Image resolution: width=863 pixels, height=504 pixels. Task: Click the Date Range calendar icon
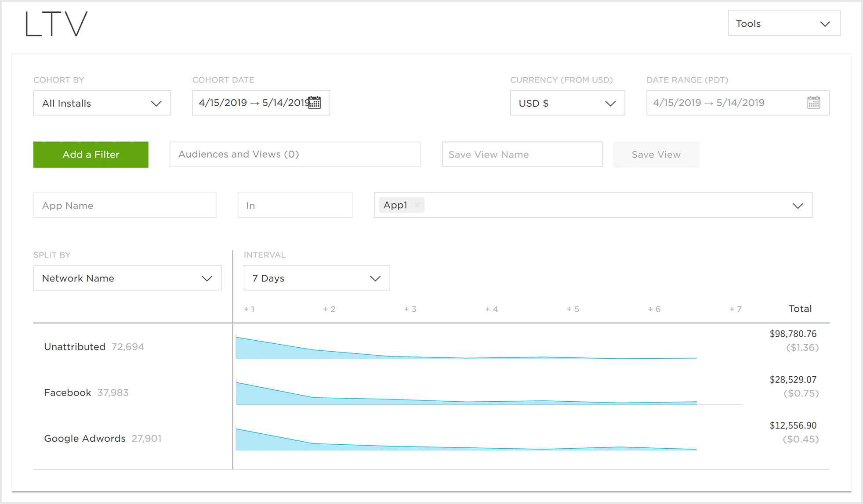[x=813, y=103]
